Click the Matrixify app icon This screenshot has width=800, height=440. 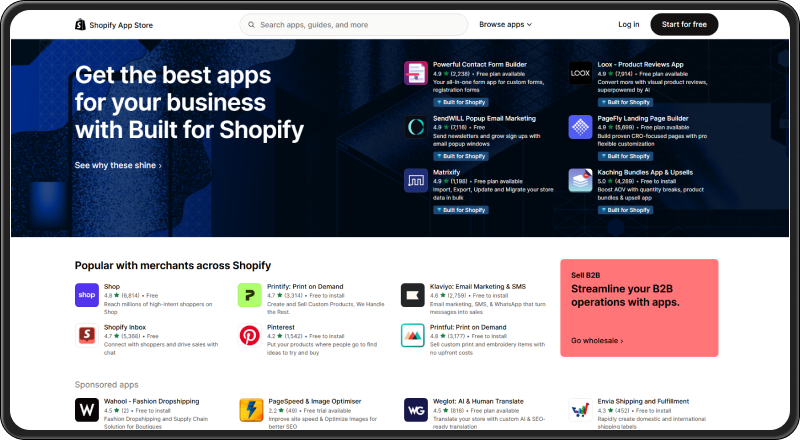tap(416, 181)
